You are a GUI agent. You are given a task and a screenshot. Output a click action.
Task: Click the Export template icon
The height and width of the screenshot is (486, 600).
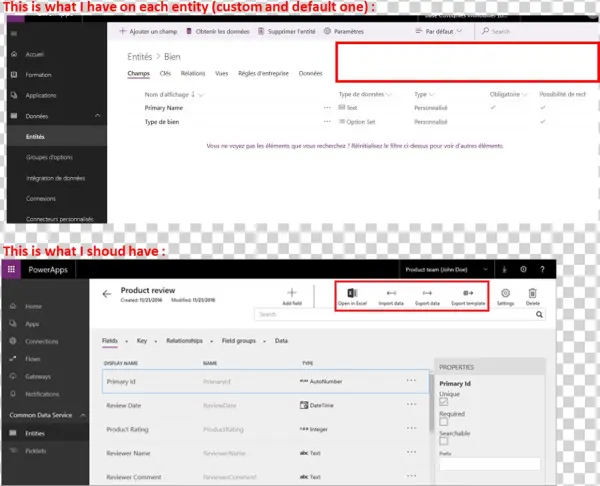[468, 292]
